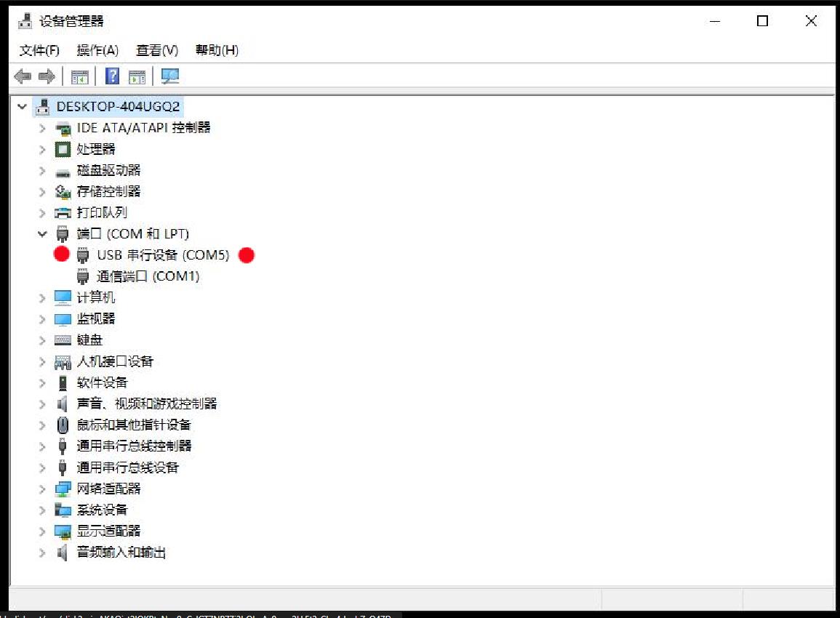
Task: Click the Back arrow toolbar icon
Action: [23, 76]
